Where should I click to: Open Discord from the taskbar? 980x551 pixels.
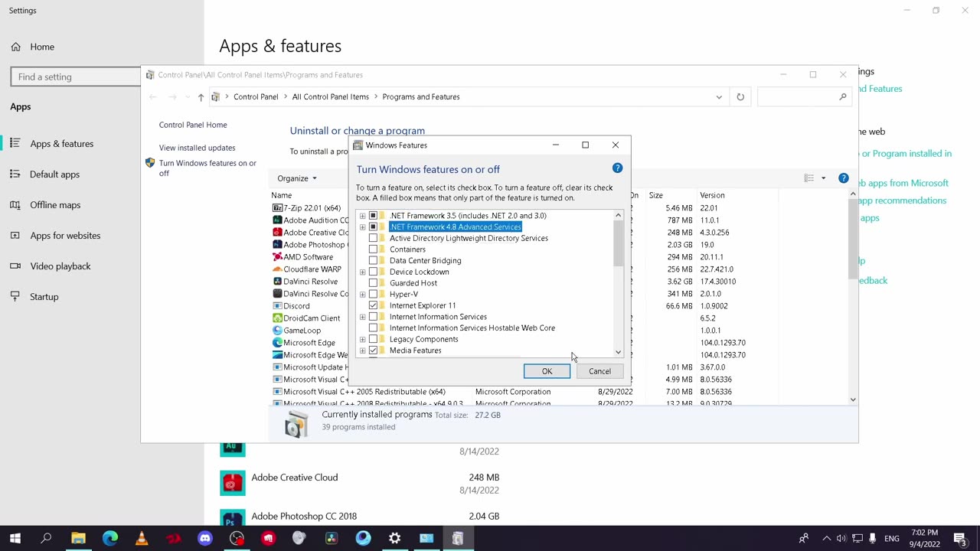point(204,539)
